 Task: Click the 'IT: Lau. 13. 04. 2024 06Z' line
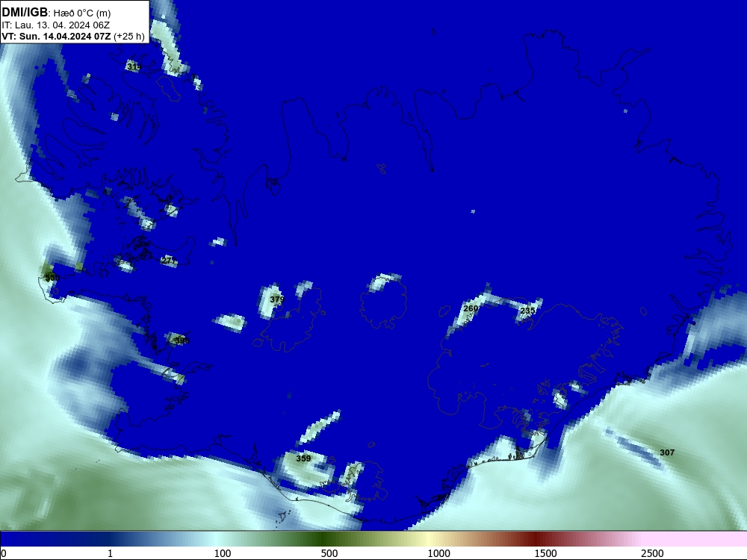tap(55, 25)
